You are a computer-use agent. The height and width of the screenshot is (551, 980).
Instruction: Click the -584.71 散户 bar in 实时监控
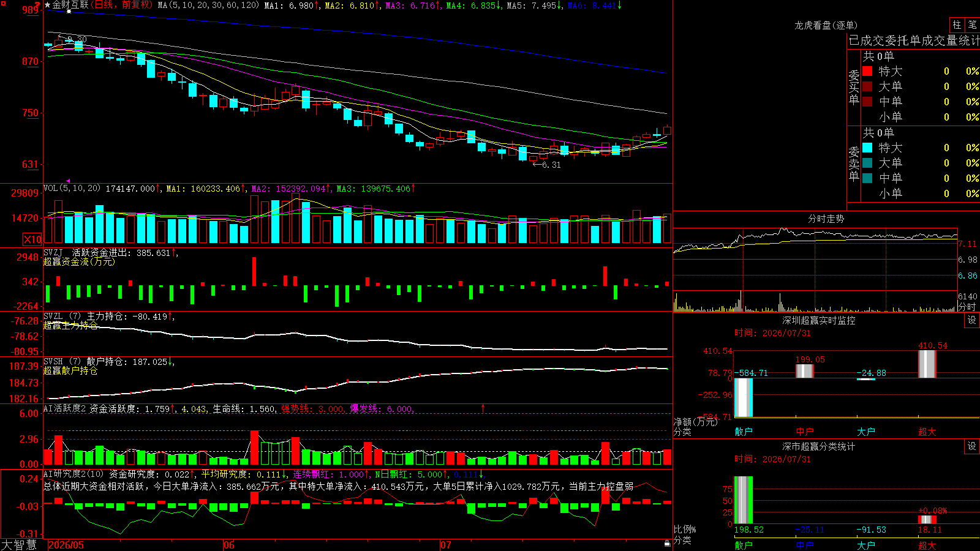(744, 397)
